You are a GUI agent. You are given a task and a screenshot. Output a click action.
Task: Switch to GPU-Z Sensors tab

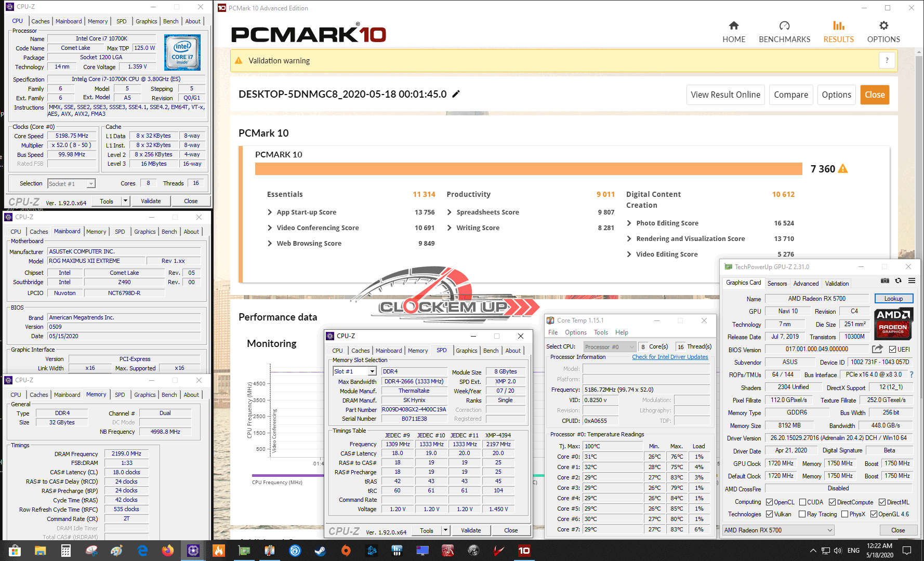[x=777, y=283]
